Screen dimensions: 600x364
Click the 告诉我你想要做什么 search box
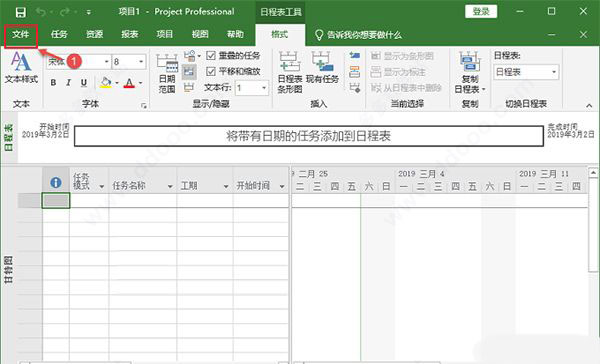358,35
